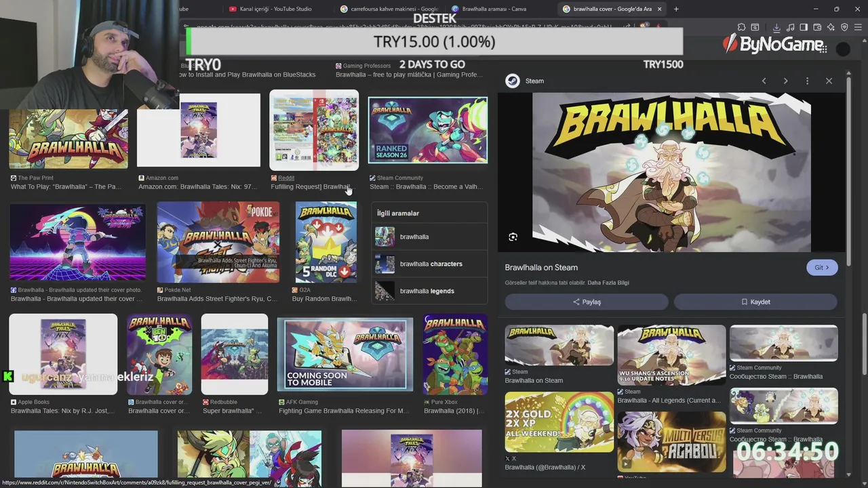
Task: Toggle the browser sidebar panel icon
Action: point(804,27)
